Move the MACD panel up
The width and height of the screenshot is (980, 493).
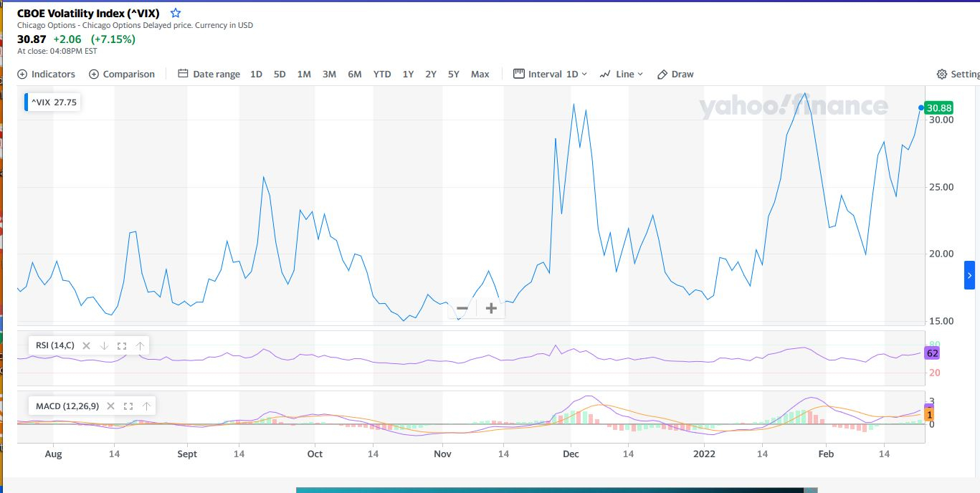146,406
